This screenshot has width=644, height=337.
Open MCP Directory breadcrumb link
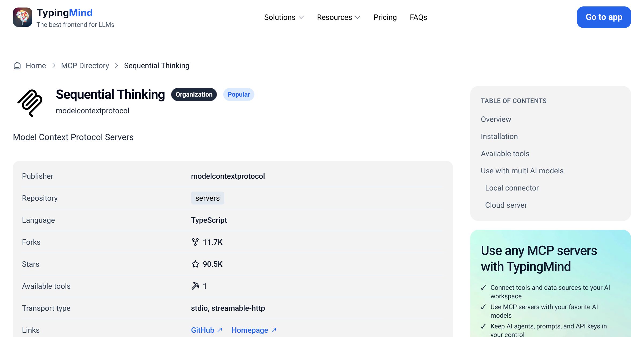(x=85, y=66)
